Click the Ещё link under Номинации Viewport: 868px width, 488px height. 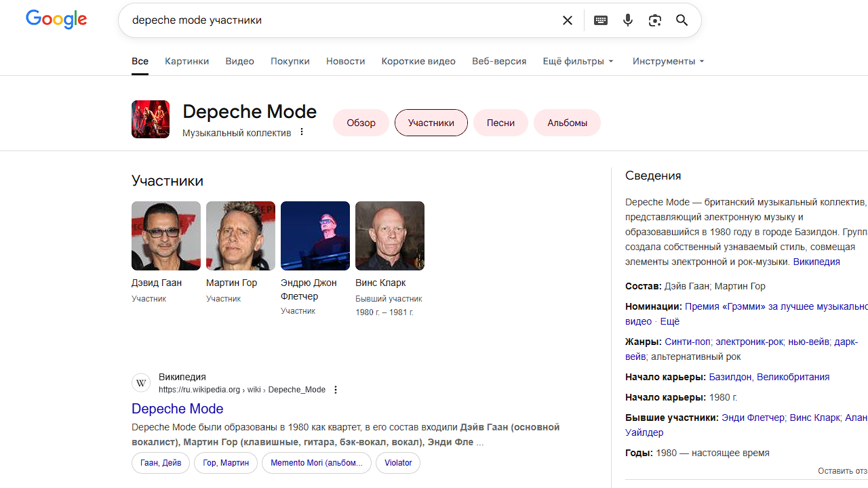[670, 321]
